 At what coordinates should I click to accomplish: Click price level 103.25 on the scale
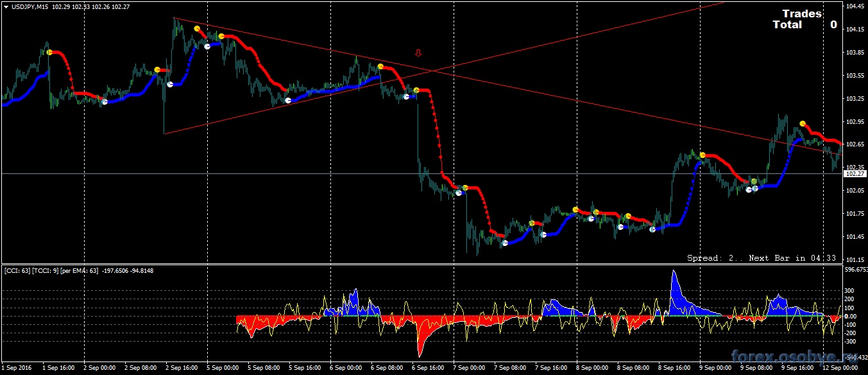(x=855, y=99)
